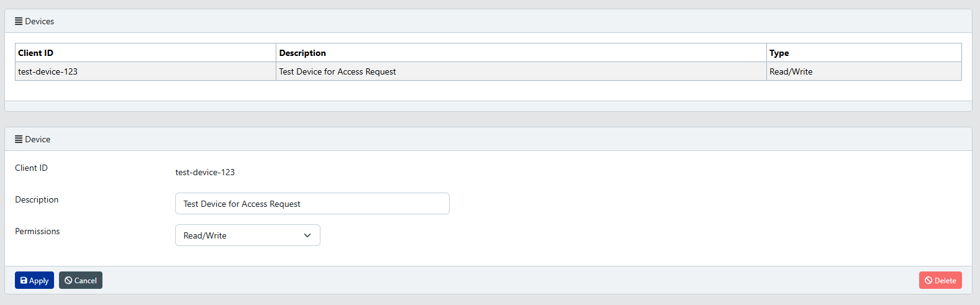
Task: Click the ban icon on Cancel button
Action: (68, 281)
